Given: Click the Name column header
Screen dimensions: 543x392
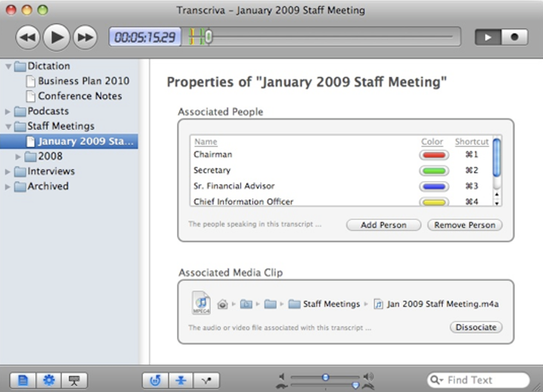Looking at the screenshot, I should (x=205, y=142).
